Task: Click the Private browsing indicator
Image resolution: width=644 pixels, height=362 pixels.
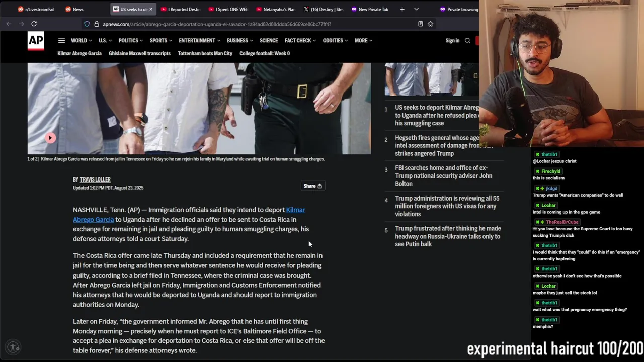Action: [x=459, y=9]
